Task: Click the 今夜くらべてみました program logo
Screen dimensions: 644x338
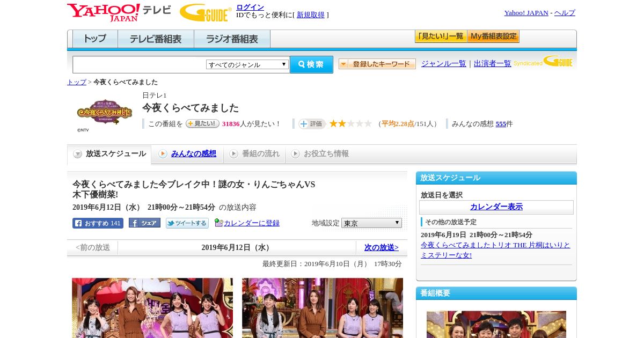Action: [x=105, y=112]
